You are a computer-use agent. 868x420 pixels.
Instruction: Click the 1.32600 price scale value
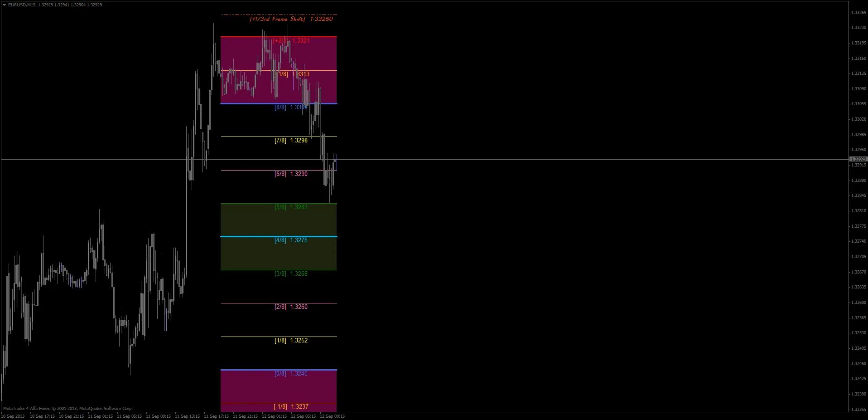pyautogui.click(x=858, y=303)
